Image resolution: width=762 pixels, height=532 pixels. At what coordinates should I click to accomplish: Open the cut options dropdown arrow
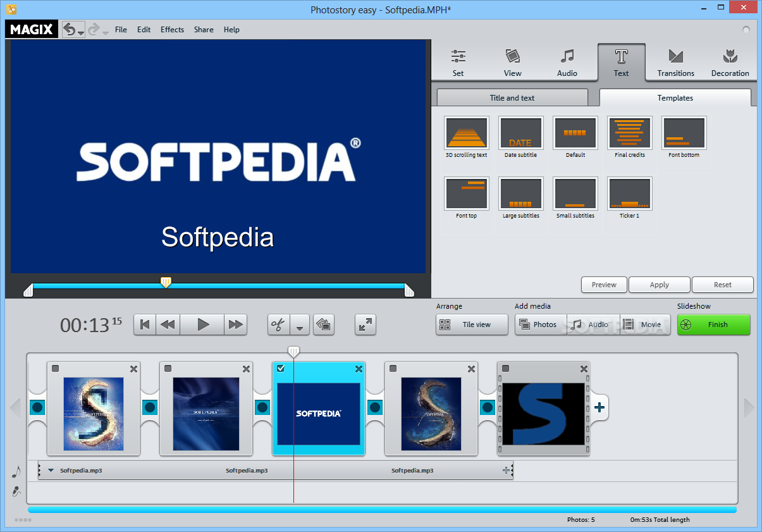click(x=300, y=325)
